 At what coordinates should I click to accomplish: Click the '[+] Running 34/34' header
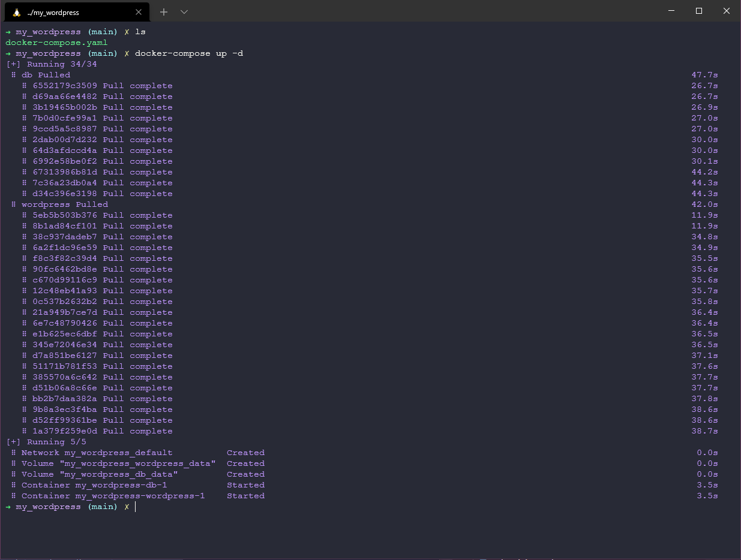pos(51,64)
